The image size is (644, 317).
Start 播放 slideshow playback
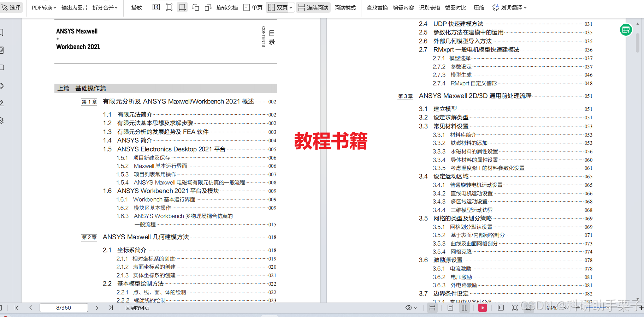[137, 7]
